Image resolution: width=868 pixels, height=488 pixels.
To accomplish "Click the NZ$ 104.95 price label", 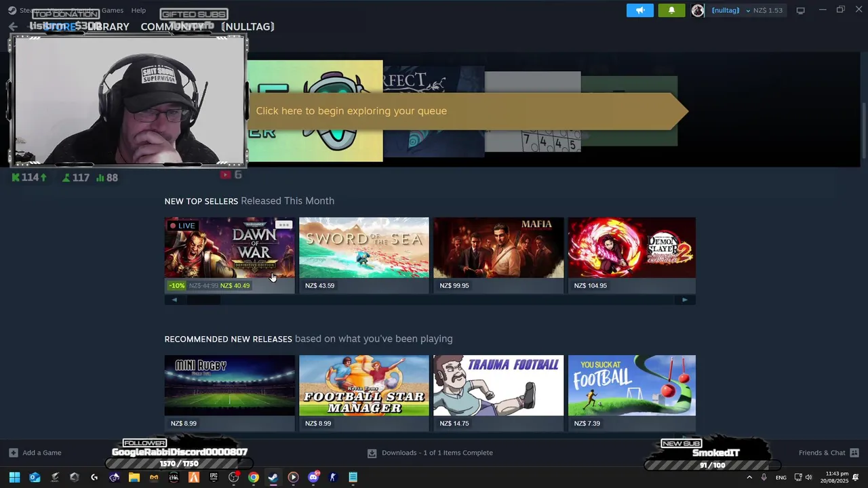I will point(591,286).
